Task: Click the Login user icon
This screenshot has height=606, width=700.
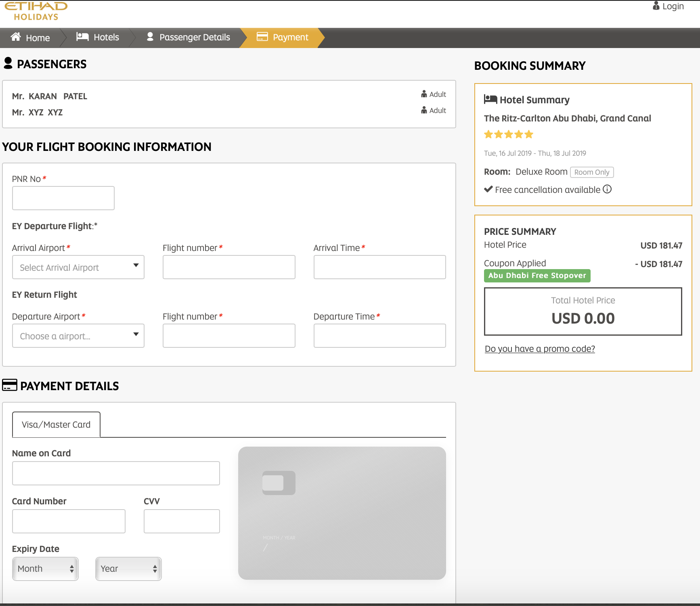Action: 656,6
